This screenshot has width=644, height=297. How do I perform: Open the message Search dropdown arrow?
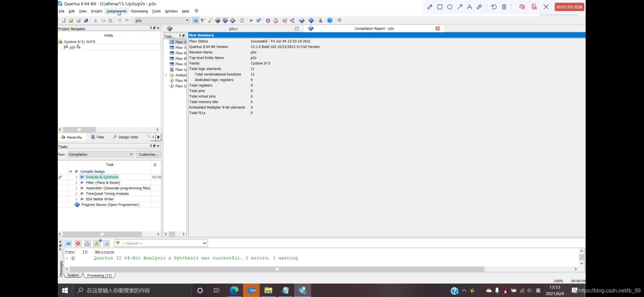pyautogui.click(x=204, y=243)
